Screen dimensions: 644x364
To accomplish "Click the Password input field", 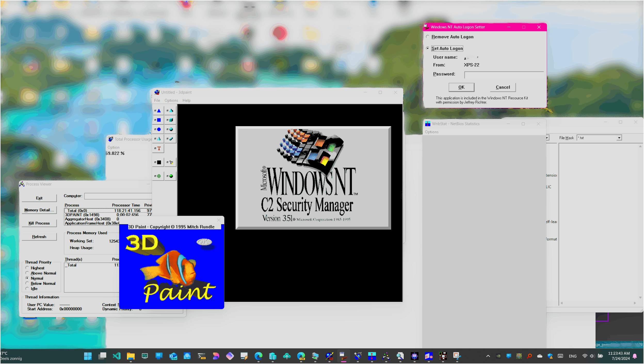I will 503,75.
